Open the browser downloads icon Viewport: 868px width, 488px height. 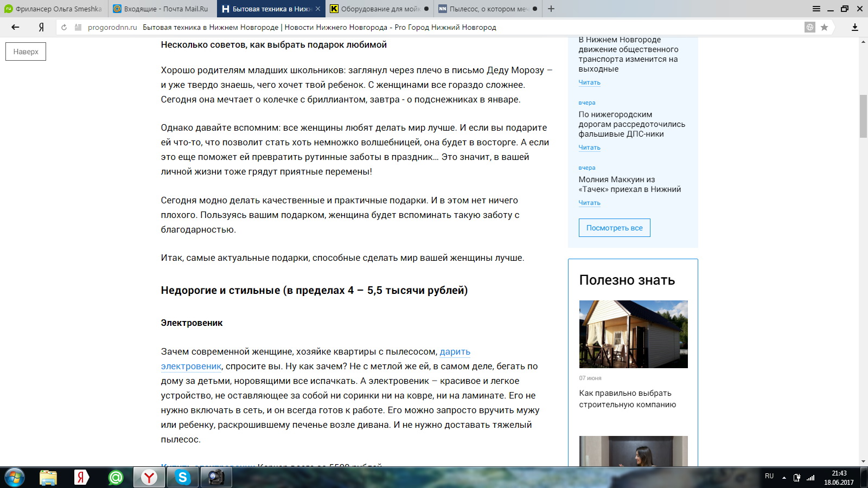pyautogui.click(x=855, y=27)
